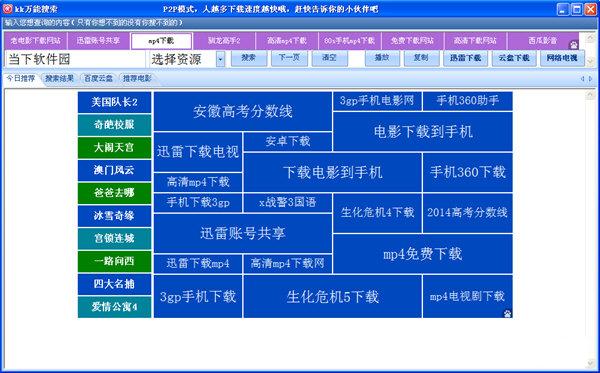Open the 迅雷下载电视 tile
This screenshot has height=373, width=600.
[x=198, y=152]
